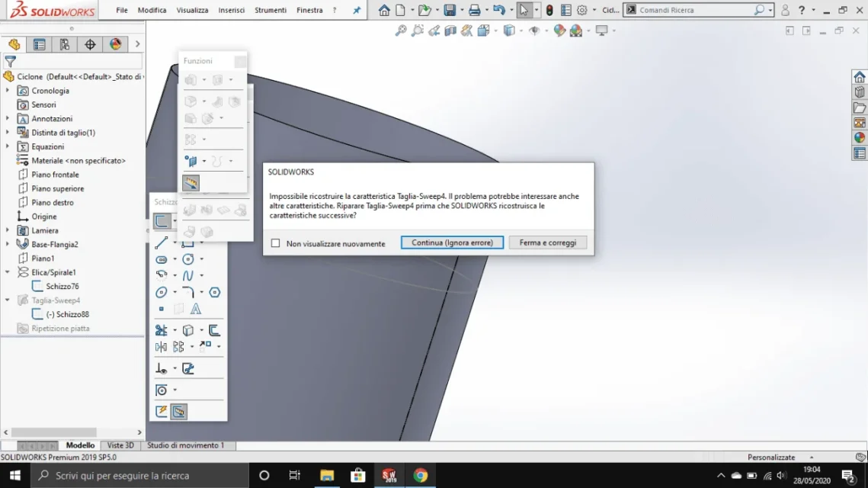Check 'Non visualizzare nuovamente' checkbox
Image resolution: width=868 pixels, height=488 pixels.
pyautogui.click(x=275, y=243)
